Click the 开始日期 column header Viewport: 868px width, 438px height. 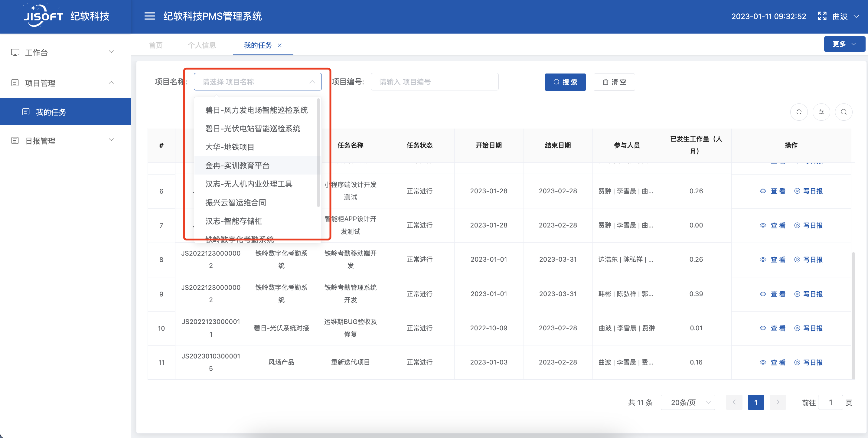[x=488, y=145]
